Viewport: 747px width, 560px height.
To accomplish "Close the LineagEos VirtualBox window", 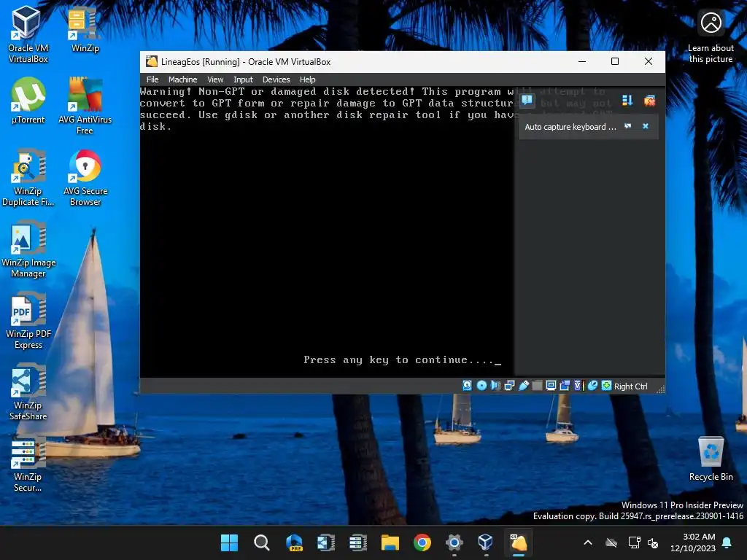I will [649, 61].
